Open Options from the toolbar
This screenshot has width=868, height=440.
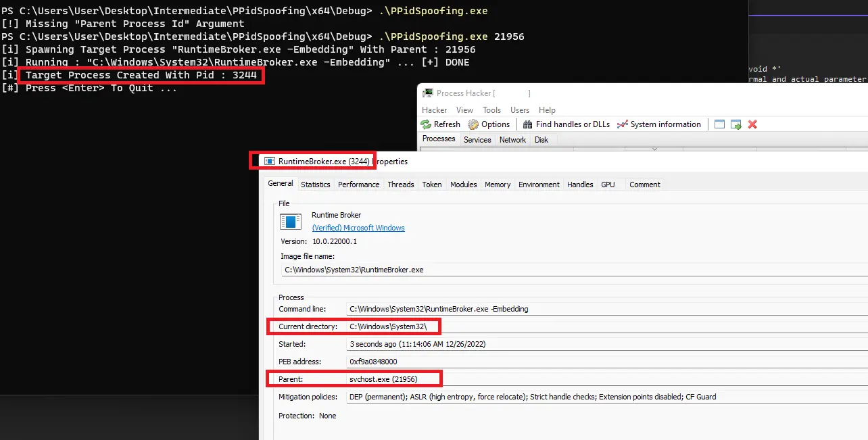[x=489, y=124]
